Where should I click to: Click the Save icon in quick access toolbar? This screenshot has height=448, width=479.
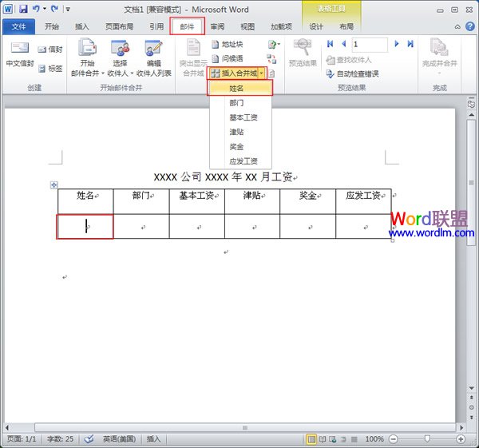[23, 9]
